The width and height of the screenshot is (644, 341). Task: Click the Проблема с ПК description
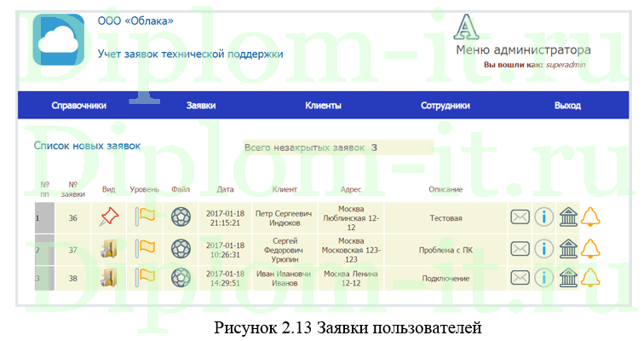tap(446, 250)
